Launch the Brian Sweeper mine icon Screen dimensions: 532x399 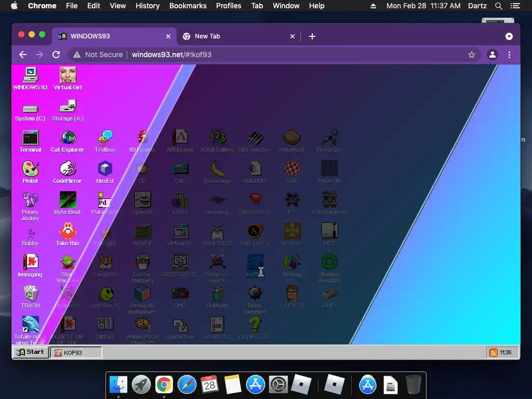(x=255, y=300)
